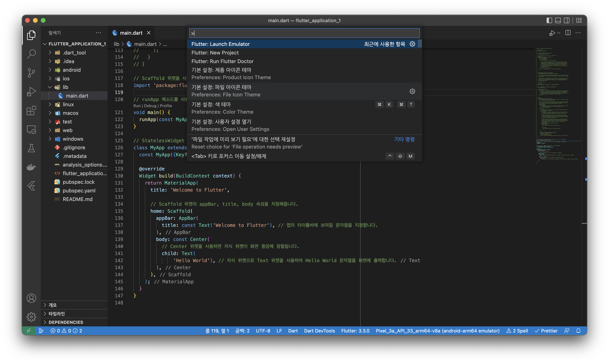The height and width of the screenshot is (364, 609).
Task: Expand the android folder
Action: coord(71,70)
